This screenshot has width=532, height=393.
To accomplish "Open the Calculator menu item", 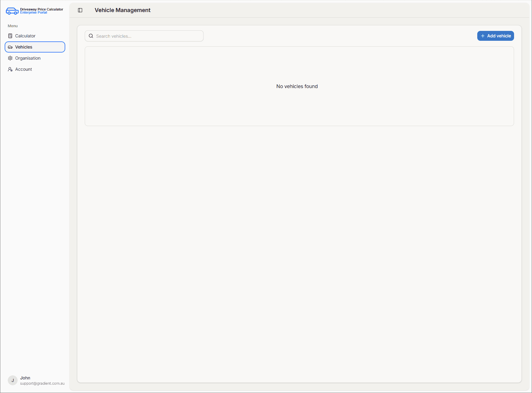I will 25,36.
